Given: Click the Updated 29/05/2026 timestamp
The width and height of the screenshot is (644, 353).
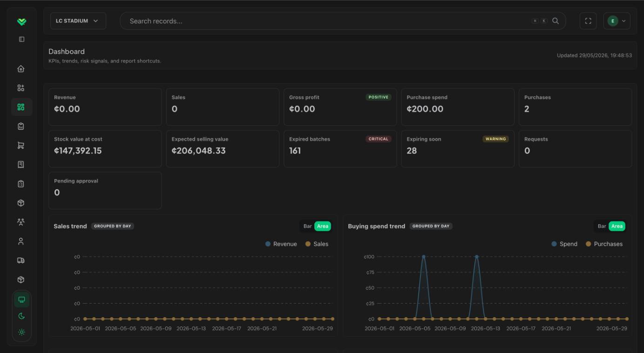Looking at the screenshot, I should pos(594,55).
